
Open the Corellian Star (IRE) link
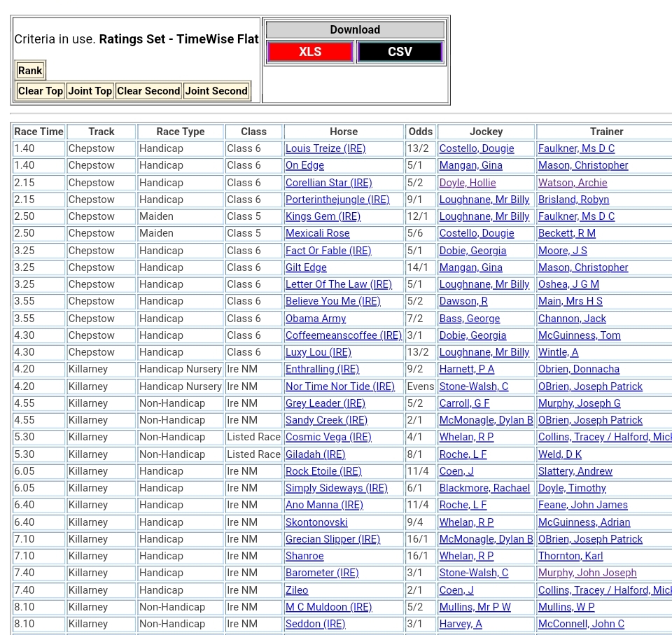pyautogui.click(x=328, y=183)
